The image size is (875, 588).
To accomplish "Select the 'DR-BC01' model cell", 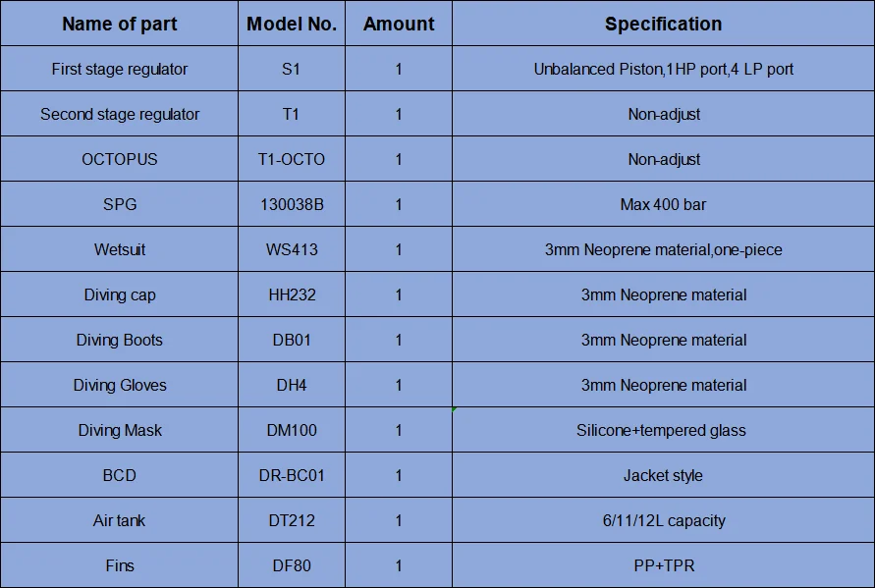I will click(292, 475).
